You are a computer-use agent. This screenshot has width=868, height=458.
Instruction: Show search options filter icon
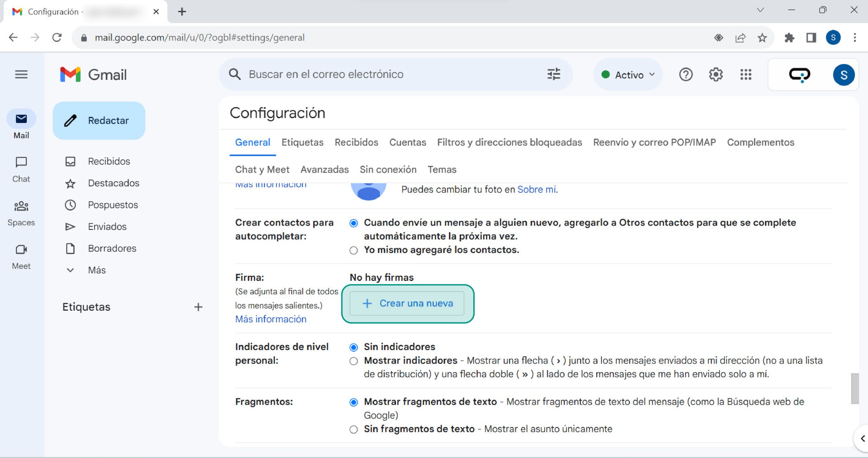click(x=554, y=74)
